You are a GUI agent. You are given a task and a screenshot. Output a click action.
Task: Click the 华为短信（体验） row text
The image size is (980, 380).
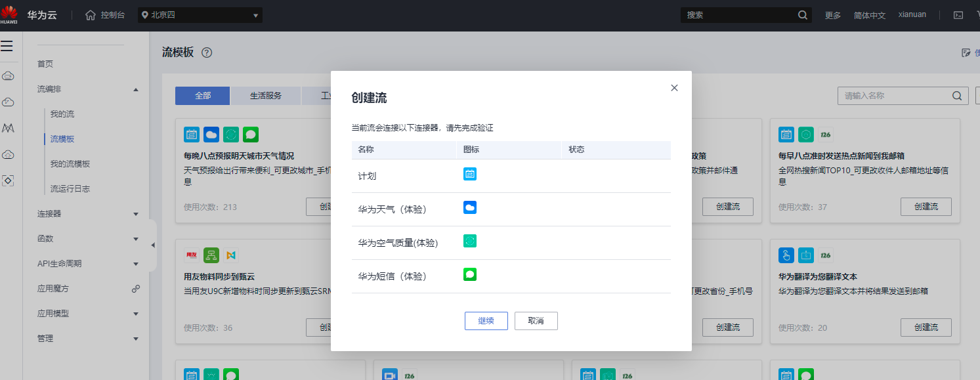pos(392,276)
